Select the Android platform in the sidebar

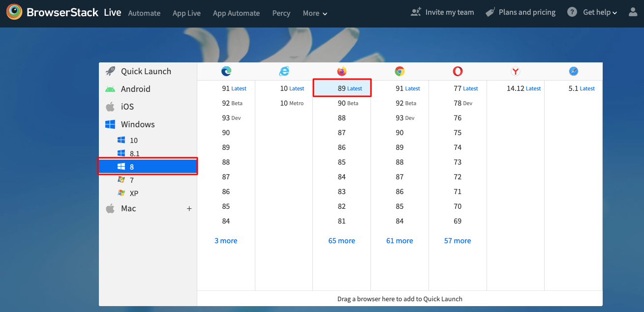(136, 89)
